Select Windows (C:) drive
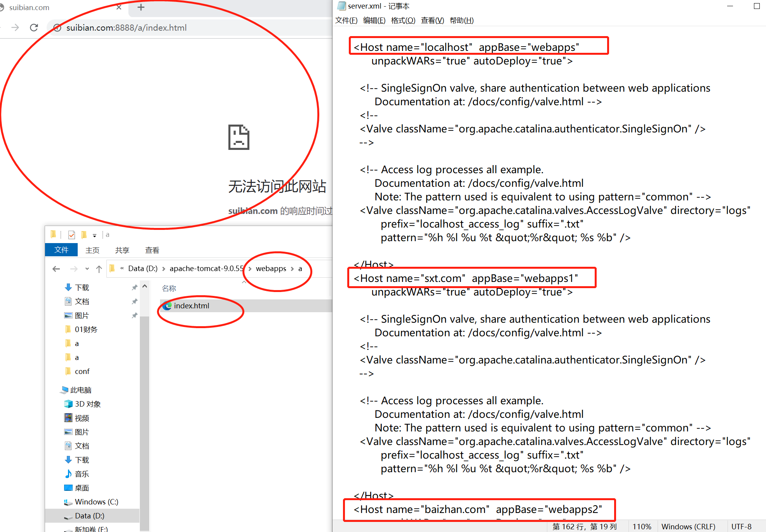This screenshot has width=766, height=532. [x=96, y=502]
